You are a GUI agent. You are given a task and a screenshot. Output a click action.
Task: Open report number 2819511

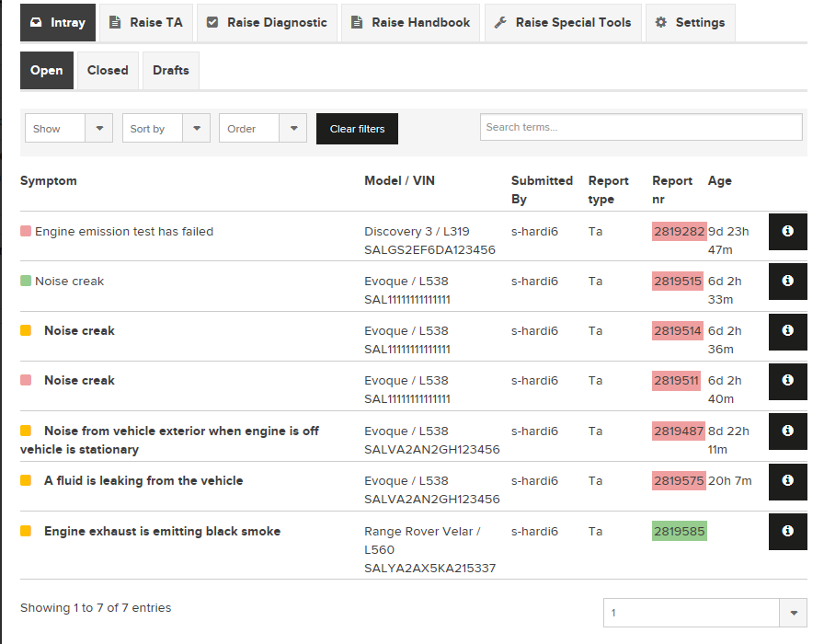point(676,381)
